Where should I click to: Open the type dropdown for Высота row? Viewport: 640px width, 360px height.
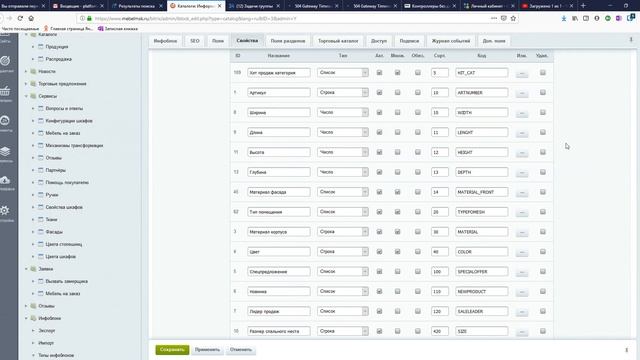(x=342, y=152)
